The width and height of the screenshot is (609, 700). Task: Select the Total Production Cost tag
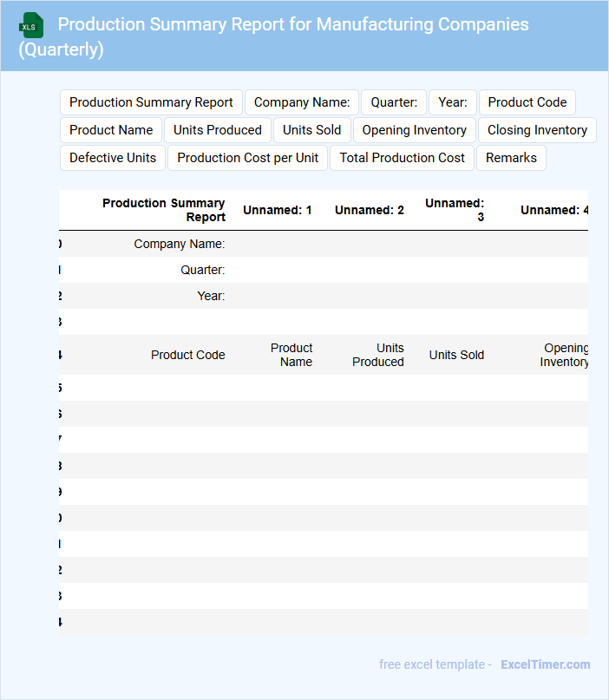403,158
